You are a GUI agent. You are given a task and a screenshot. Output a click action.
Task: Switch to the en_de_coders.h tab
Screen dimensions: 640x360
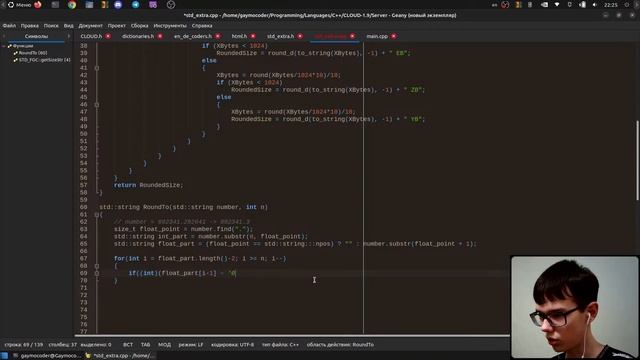(x=193, y=36)
